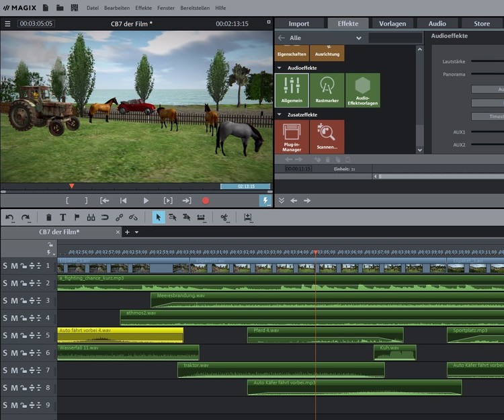Open the Plug-in-Manager tile
This screenshot has width=504, height=420.
click(x=292, y=137)
